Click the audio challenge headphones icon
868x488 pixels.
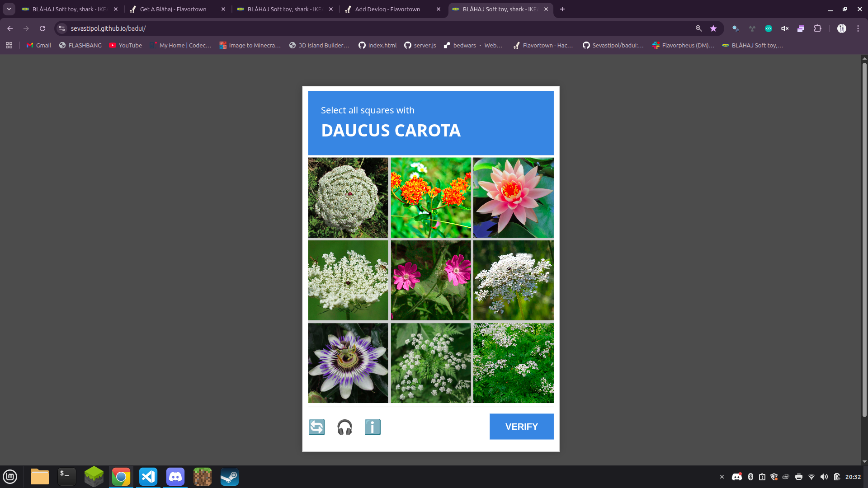tap(344, 427)
